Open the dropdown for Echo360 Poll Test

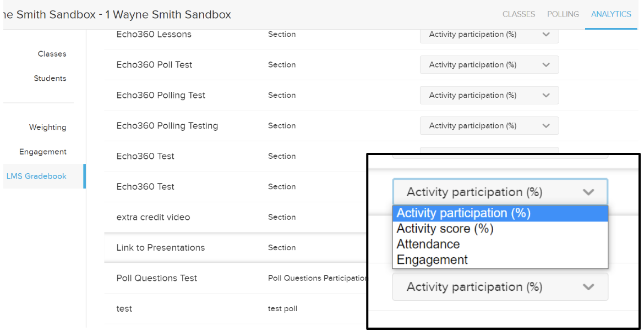489,65
